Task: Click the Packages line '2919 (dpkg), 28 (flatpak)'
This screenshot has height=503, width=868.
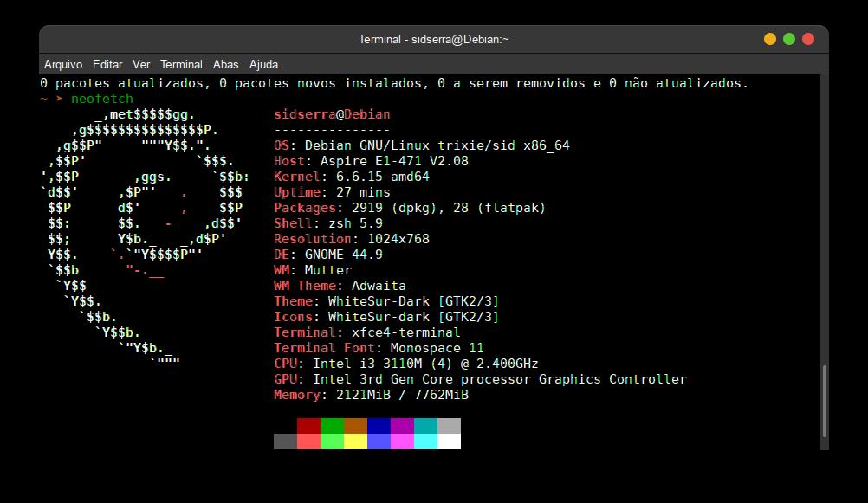Action: click(449, 208)
